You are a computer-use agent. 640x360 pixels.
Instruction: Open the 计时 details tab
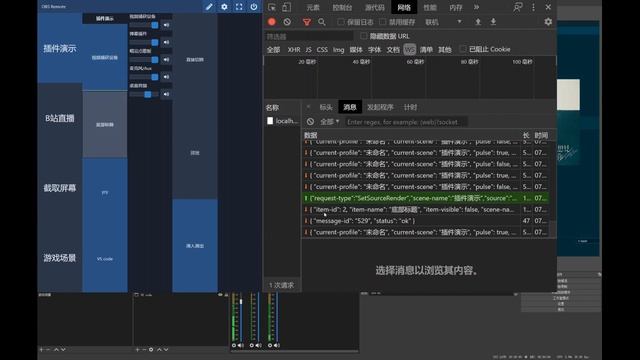(x=410, y=107)
